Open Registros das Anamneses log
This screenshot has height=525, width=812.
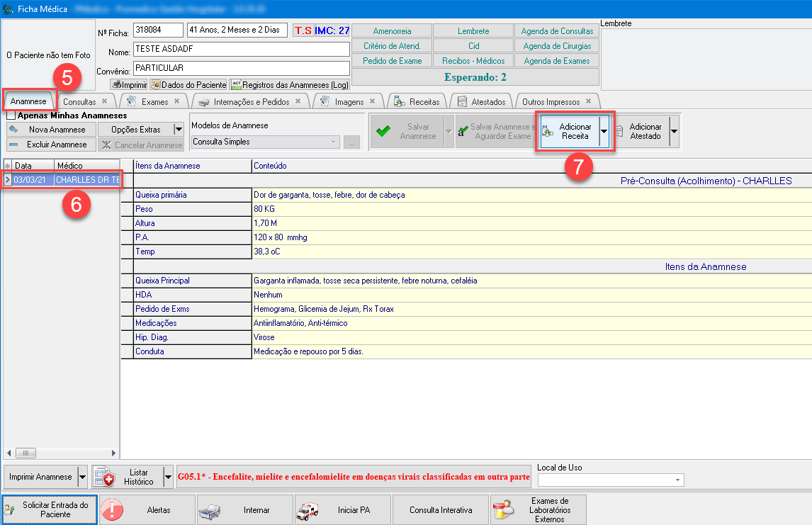[290, 84]
